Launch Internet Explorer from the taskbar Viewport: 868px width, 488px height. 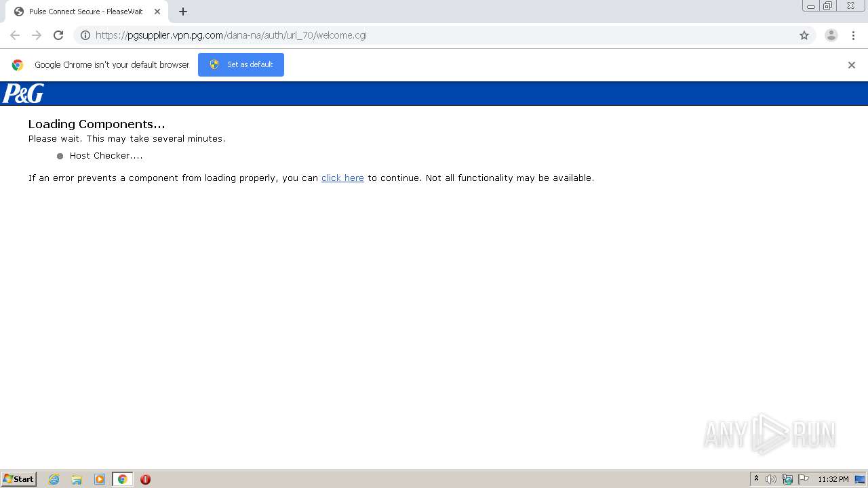click(x=54, y=479)
